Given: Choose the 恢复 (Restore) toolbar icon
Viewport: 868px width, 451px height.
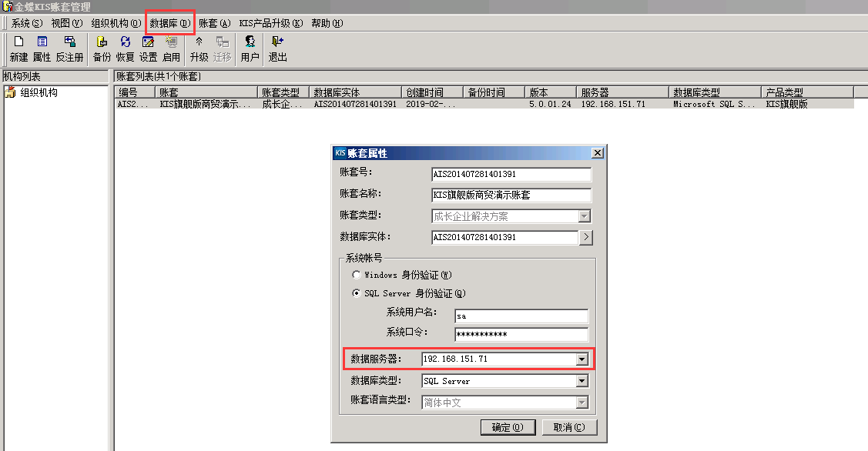Looking at the screenshot, I should pos(125,48).
